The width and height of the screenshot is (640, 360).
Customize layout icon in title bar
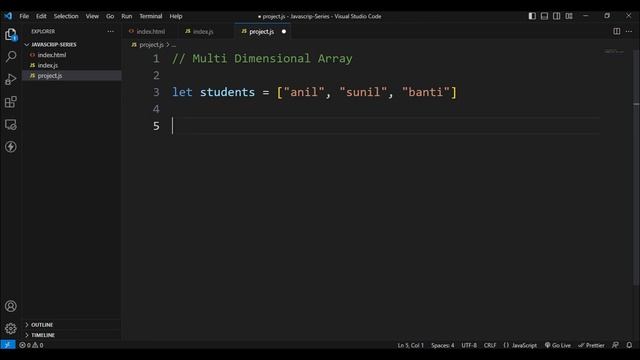tap(569, 16)
